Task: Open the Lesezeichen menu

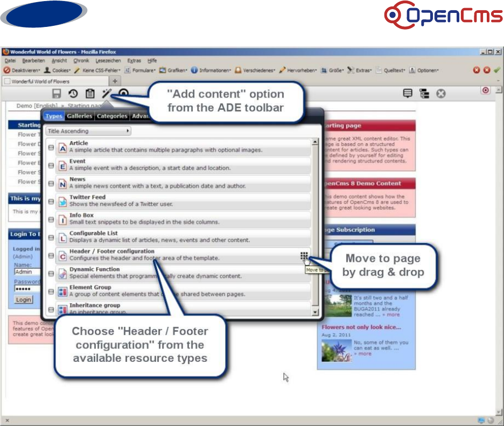Action: pyautogui.click(x=108, y=60)
